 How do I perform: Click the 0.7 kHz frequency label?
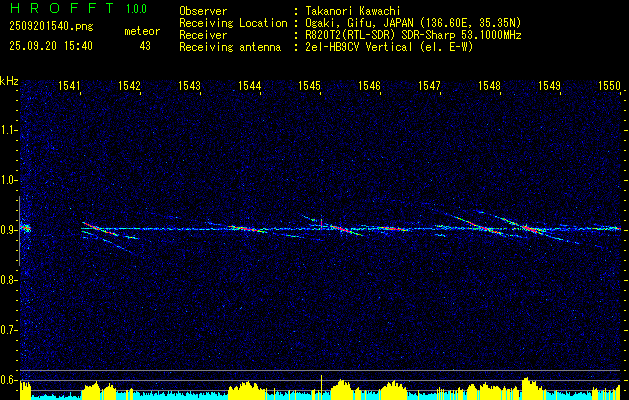coord(8,330)
